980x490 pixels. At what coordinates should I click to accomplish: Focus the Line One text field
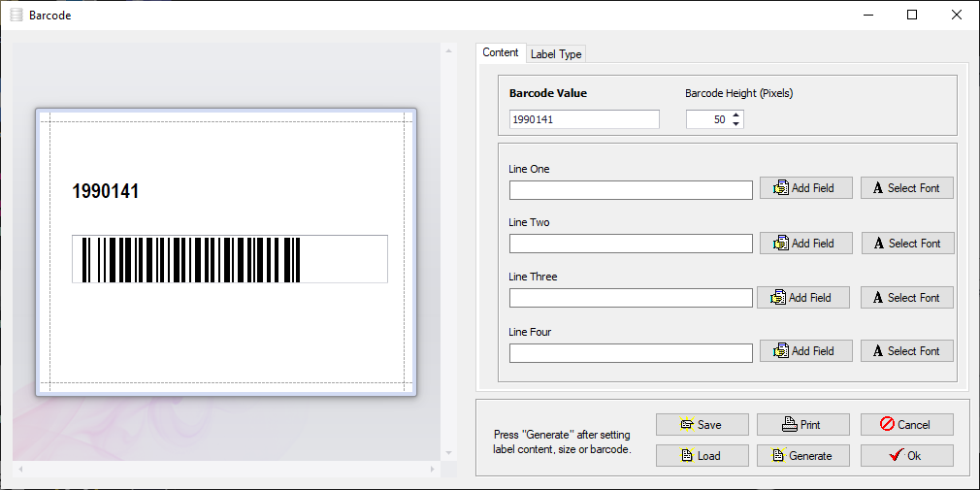[631, 190]
